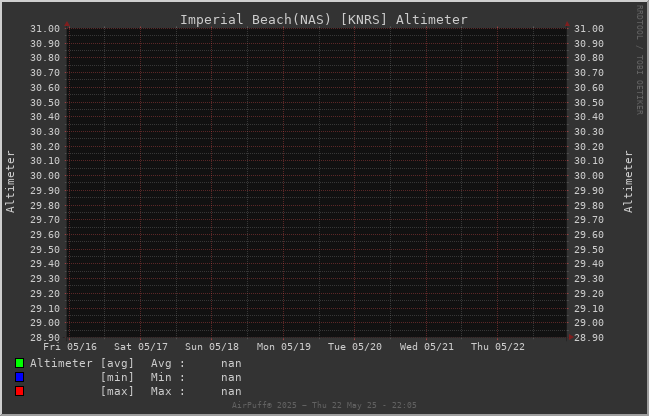Click the left axis 31.00 value
Image resolution: width=649 pixels, height=416 pixels.
pos(45,29)
